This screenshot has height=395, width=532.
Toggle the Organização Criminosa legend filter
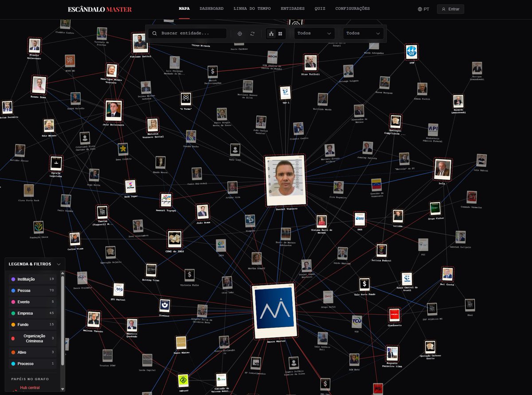pyautogui.click(x=33, y=338)
